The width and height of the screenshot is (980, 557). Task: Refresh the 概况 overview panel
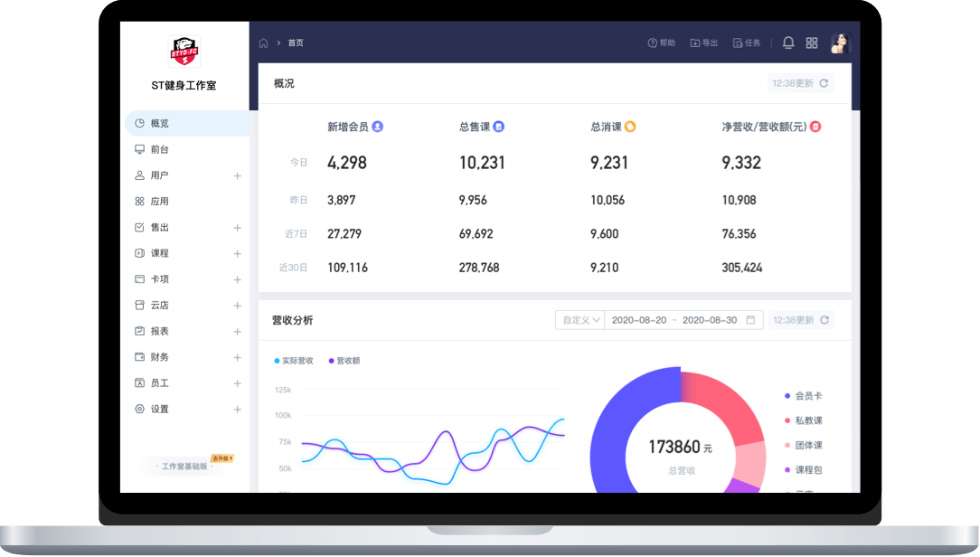pyautogui.click(x=824, y=83)
